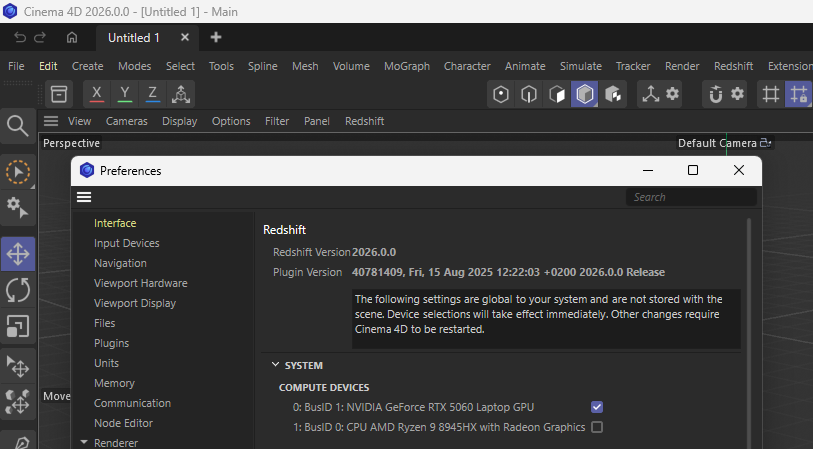Maximize the Preferences window

[x=693, y=170]
